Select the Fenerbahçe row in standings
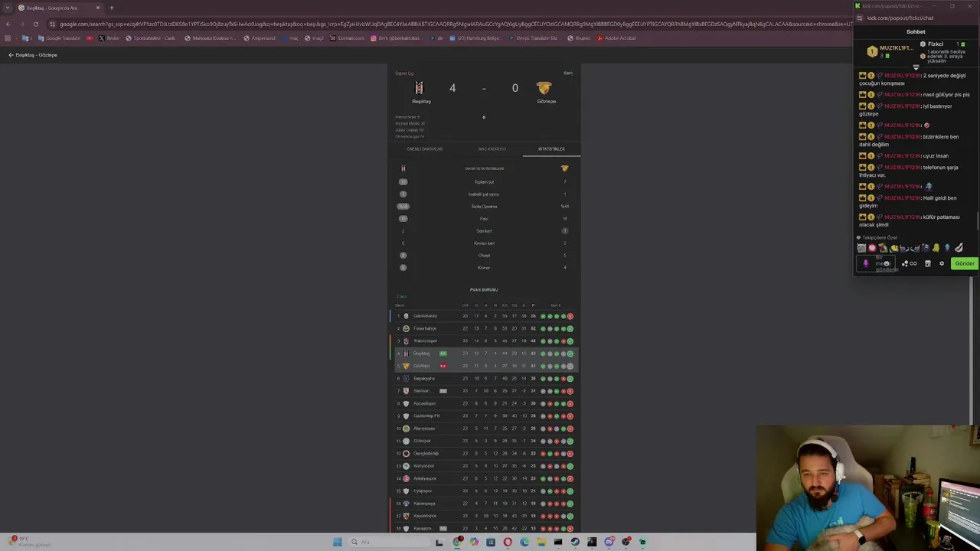The image size is (980, 551). [484, 328]
